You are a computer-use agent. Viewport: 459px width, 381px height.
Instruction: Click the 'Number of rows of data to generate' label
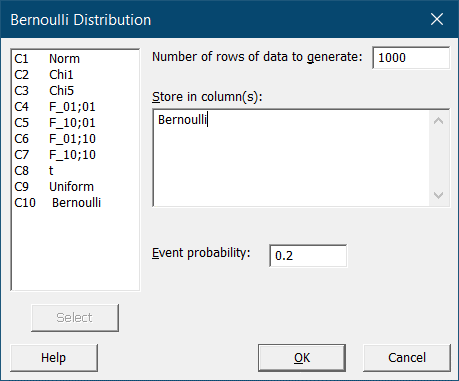(x=257, y=57)
